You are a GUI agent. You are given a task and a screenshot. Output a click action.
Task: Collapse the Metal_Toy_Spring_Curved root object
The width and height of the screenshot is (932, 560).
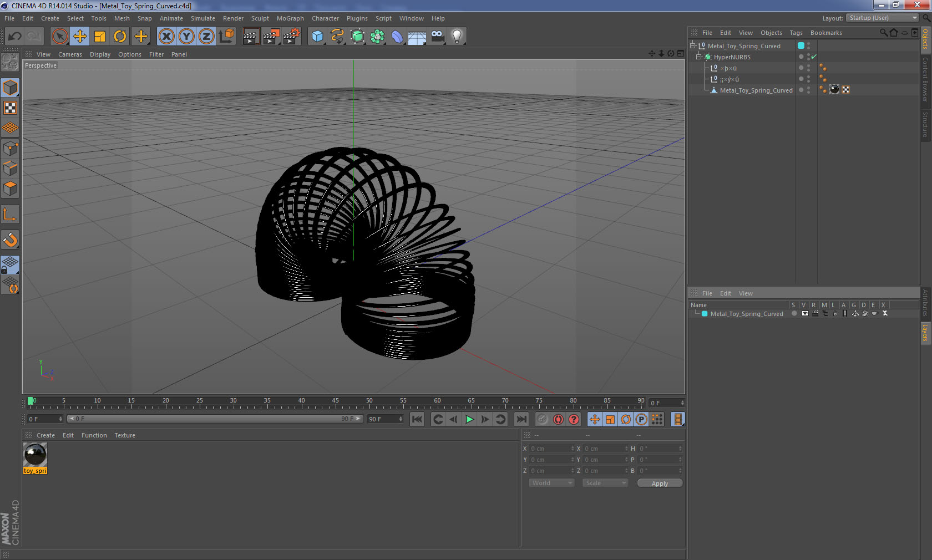(x=692, y=45)
